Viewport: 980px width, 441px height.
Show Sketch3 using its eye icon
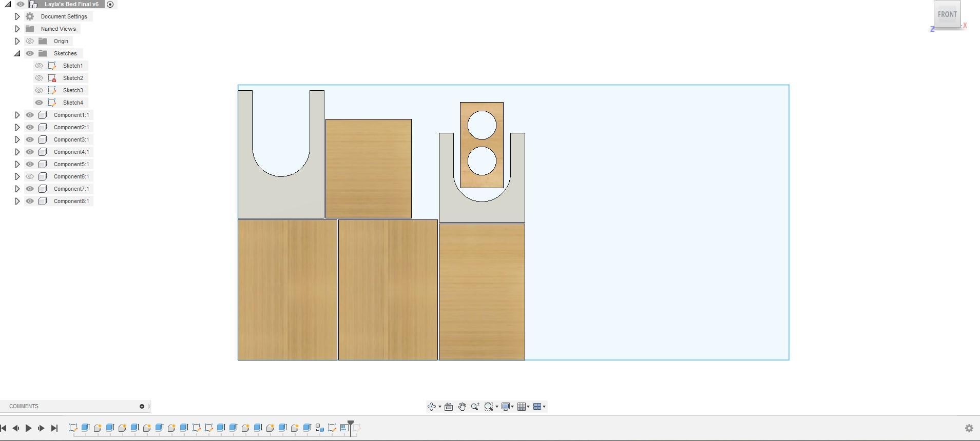(x=39, y=90)
